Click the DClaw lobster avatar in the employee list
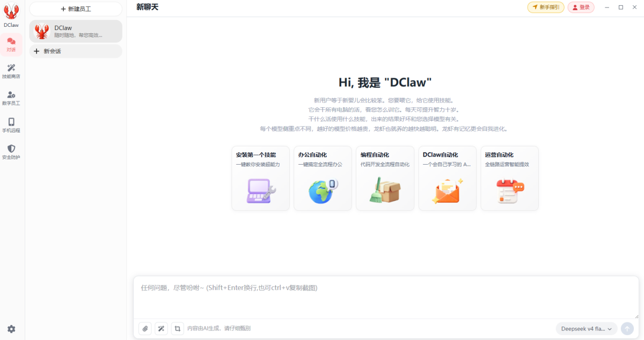Screen dimensions: 644x340 [42, 31]
